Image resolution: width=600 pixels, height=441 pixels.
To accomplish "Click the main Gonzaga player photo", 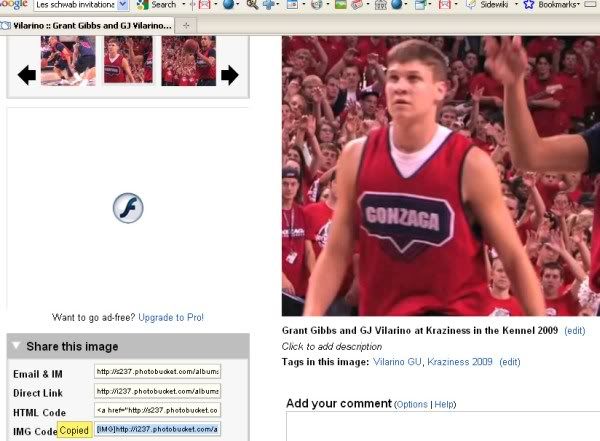I will point(441,176).
